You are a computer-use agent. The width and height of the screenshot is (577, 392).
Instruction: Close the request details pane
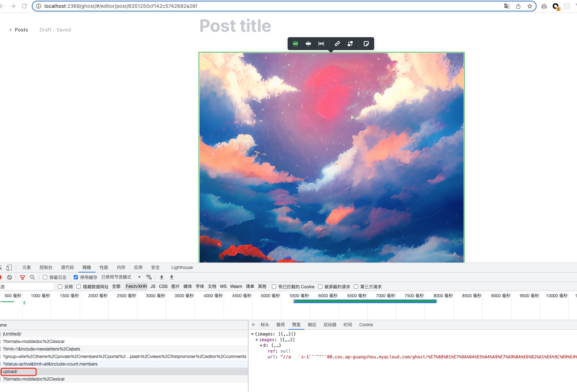pos(253,325)
